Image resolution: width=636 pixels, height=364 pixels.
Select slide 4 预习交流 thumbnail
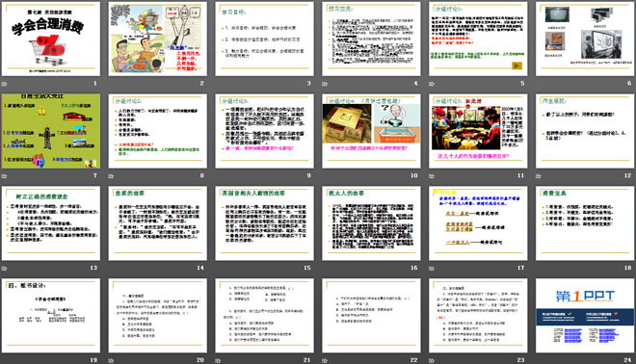click(x=371, y=39)
